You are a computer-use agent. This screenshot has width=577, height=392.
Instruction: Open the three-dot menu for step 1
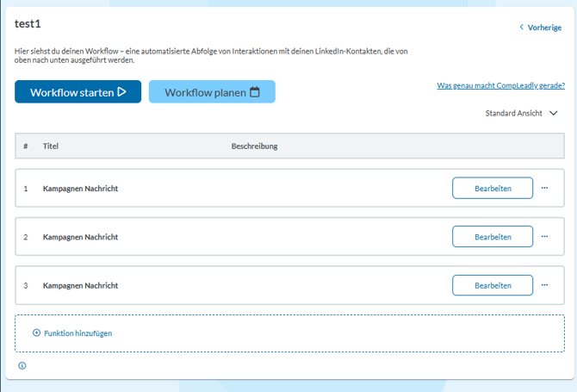click(544, 188)
